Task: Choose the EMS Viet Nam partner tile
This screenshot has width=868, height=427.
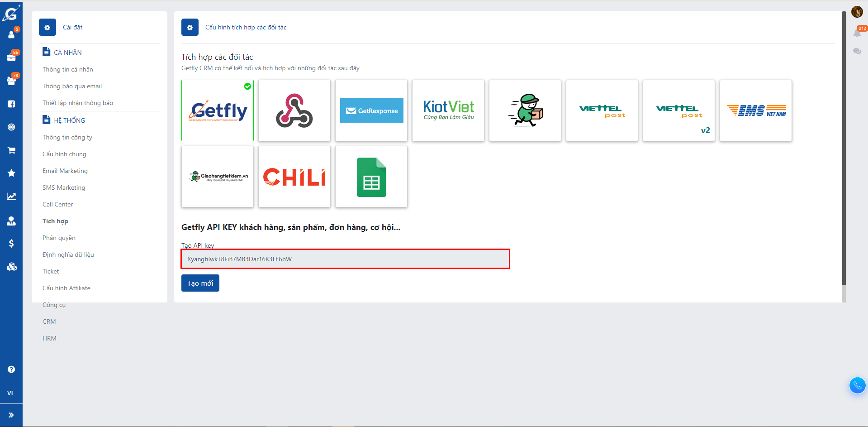Action: point(756,110)
